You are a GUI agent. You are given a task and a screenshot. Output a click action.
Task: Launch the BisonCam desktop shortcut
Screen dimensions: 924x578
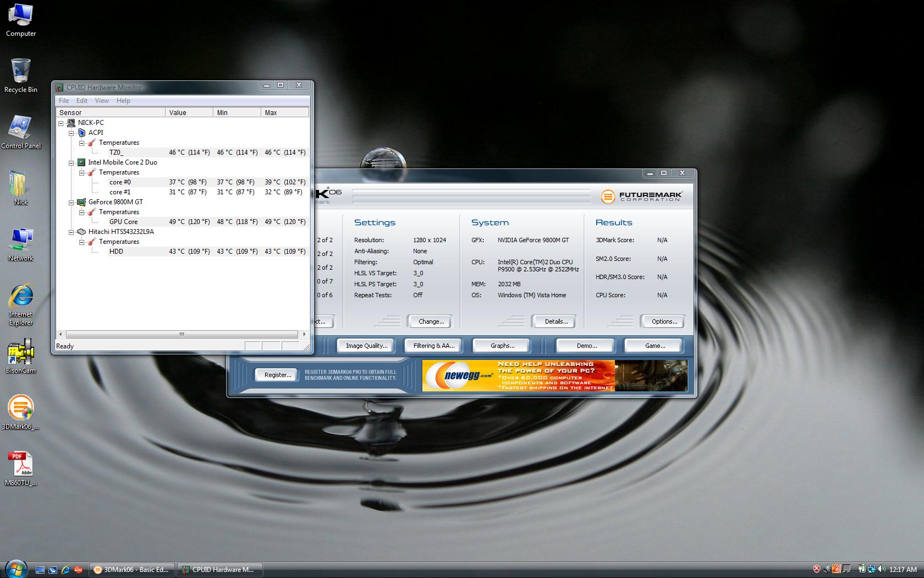(20, 356)
